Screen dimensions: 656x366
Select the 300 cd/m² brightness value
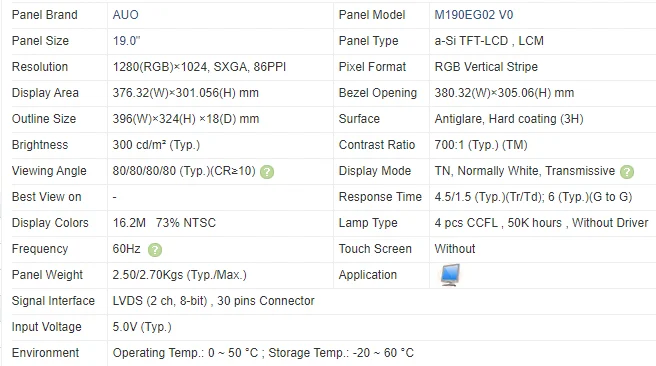point(156,145)
